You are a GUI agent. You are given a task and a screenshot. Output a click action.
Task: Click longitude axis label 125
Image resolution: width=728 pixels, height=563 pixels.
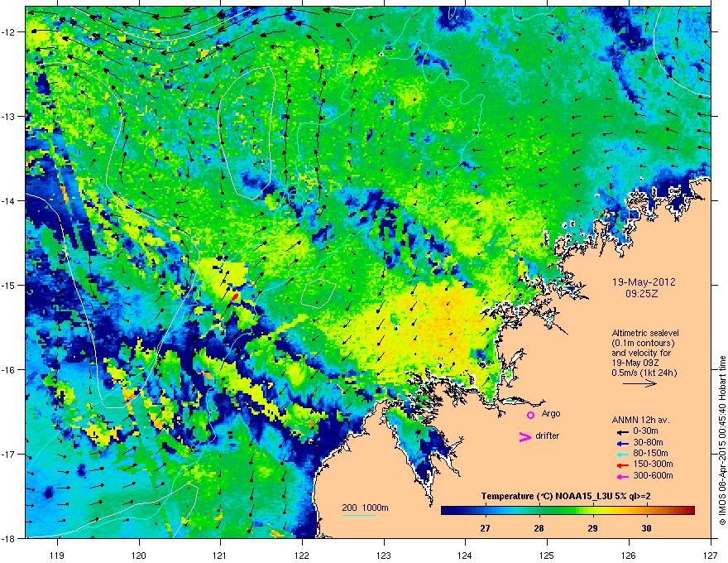point(547,555)
